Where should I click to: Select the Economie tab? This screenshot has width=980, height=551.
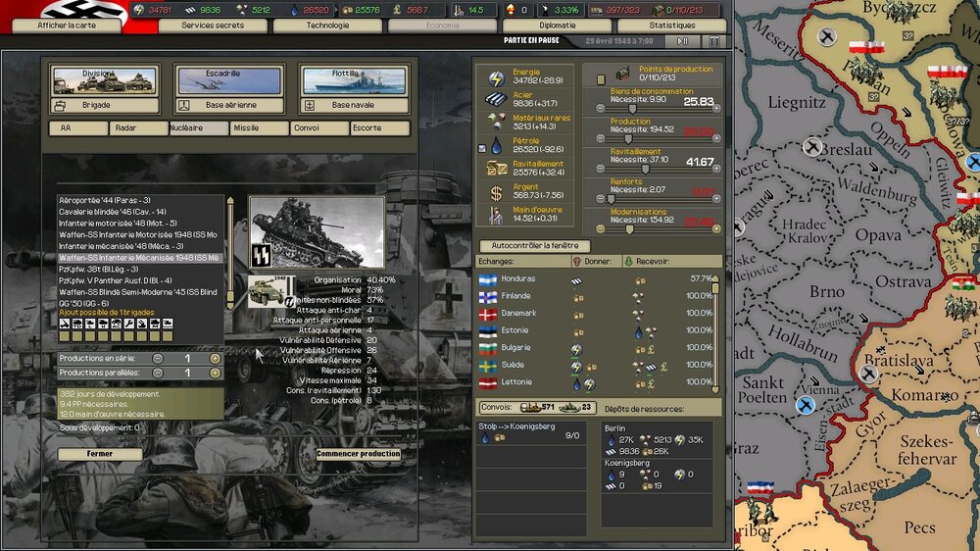pos(443,25)
